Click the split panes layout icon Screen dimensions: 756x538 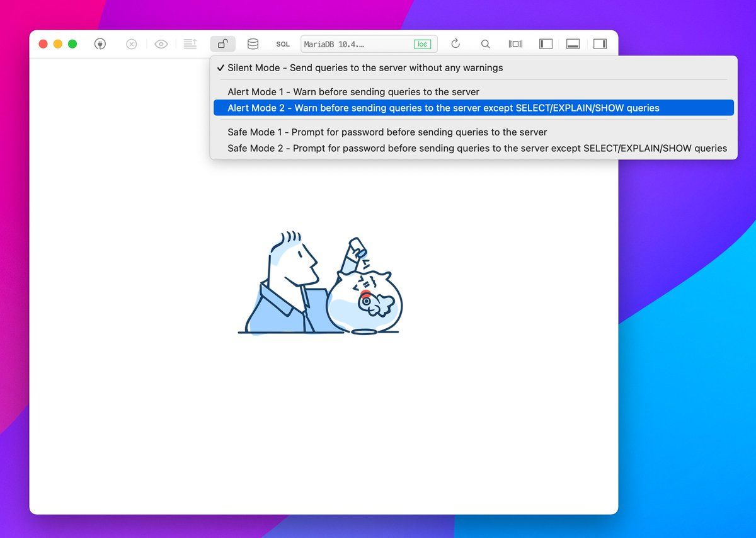[x=515, y=44]
